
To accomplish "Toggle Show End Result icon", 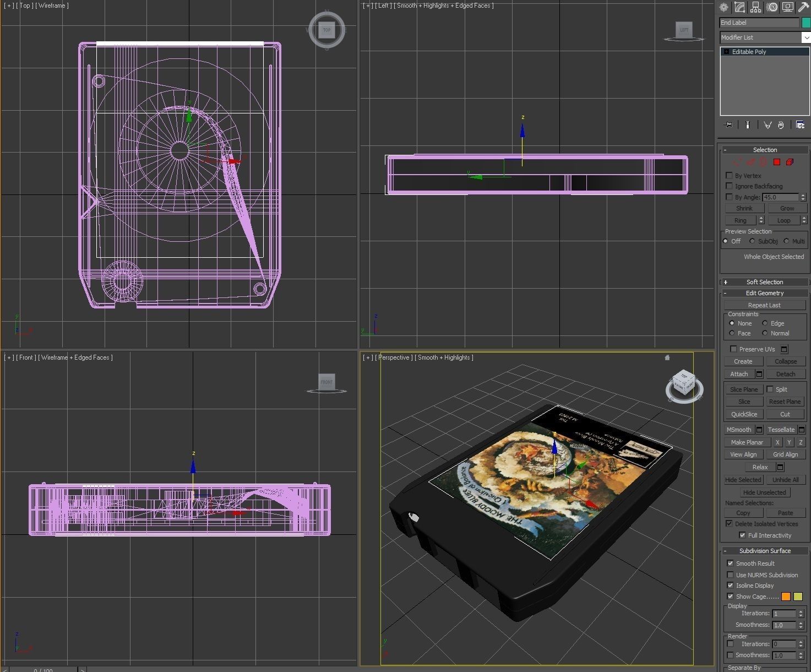I will (748, 125).
